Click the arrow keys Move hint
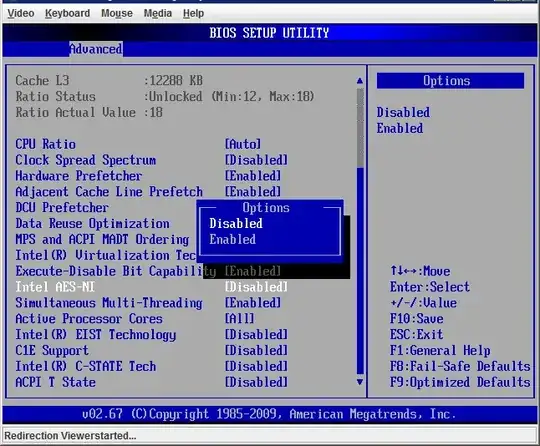Screen dimensions: 540x446 (420, 271)
